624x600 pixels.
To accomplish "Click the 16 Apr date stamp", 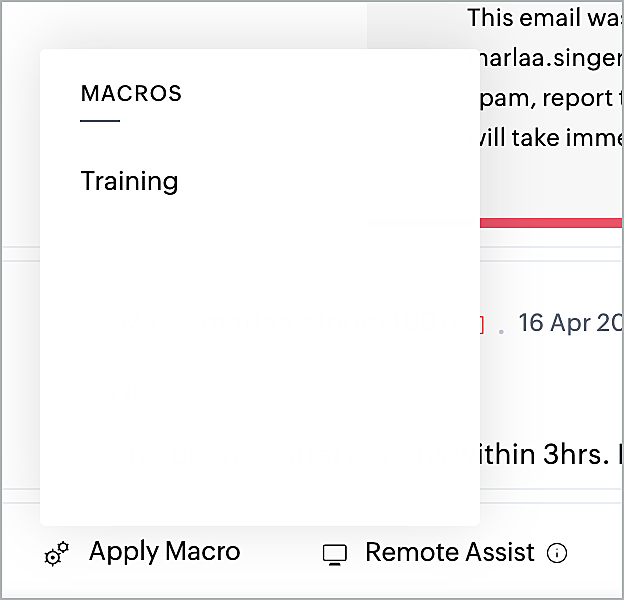I will (x=570, y=323).
